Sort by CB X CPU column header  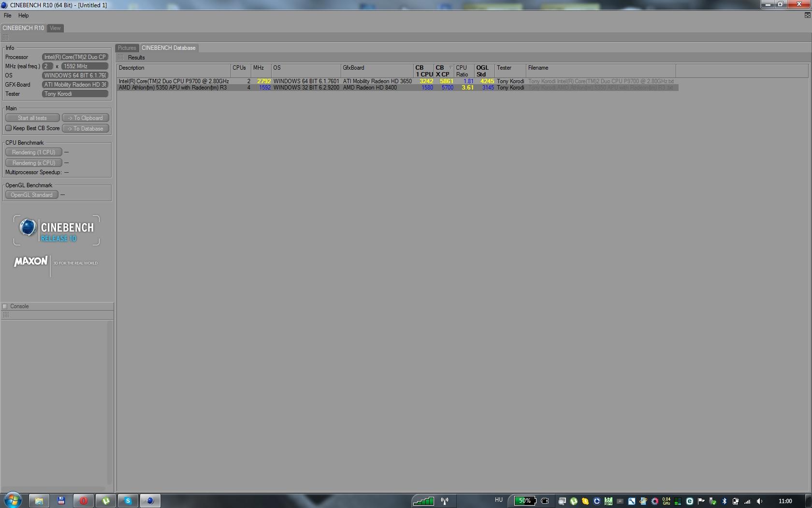pos(444,71)
